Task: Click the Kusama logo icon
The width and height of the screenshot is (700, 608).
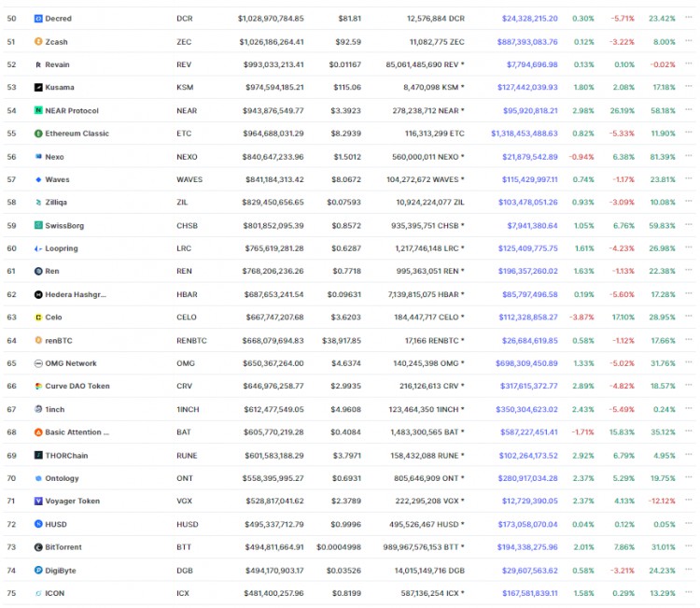Action: click(x=38, y=87)
